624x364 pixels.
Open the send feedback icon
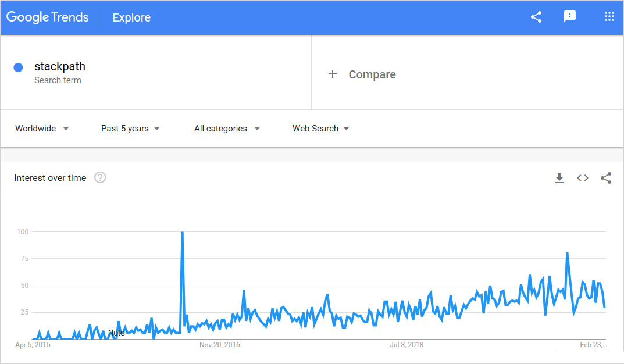[570, 17]
